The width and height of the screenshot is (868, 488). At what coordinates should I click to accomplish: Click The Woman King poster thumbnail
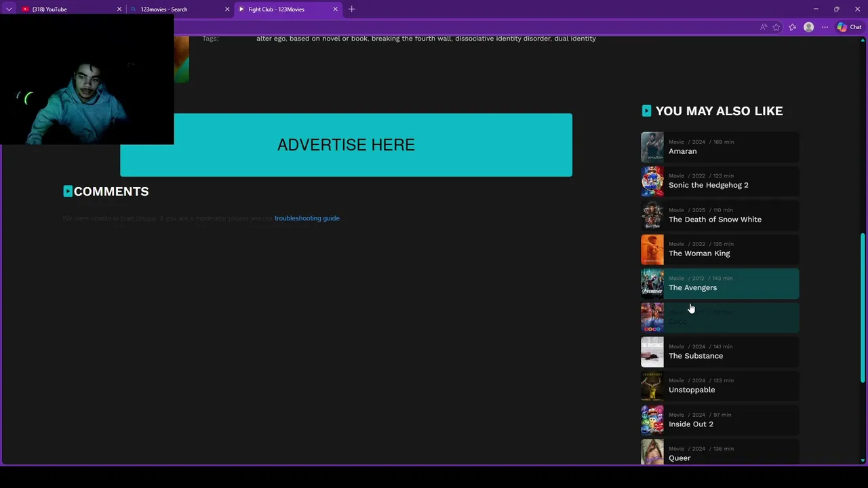652,249
